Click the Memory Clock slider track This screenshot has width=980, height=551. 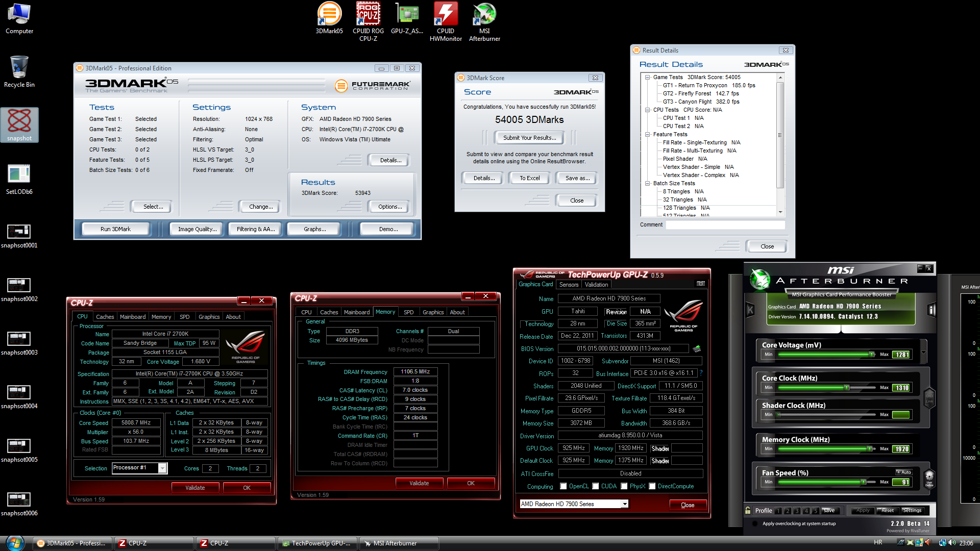tap(826, 448)
